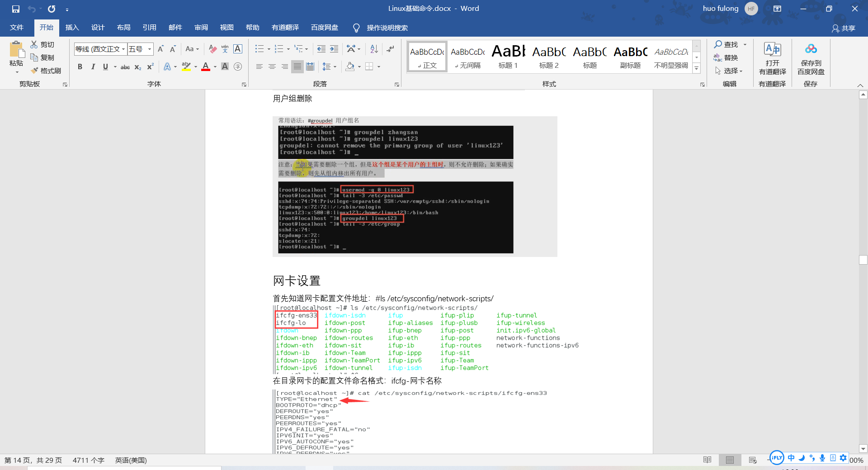The image size is (868, 470).
Task: Open the highlight color dropdown arrow
Action: [x=196, y=66]
